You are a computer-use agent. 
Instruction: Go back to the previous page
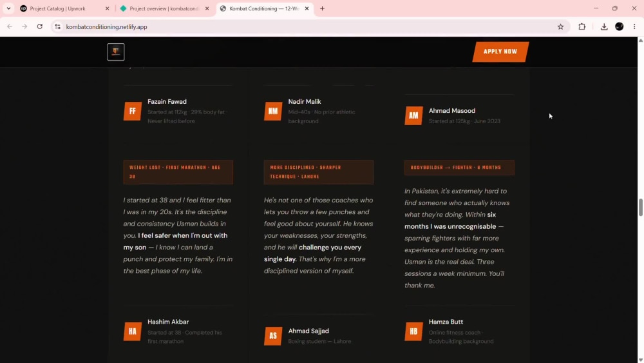pos(10,26)
